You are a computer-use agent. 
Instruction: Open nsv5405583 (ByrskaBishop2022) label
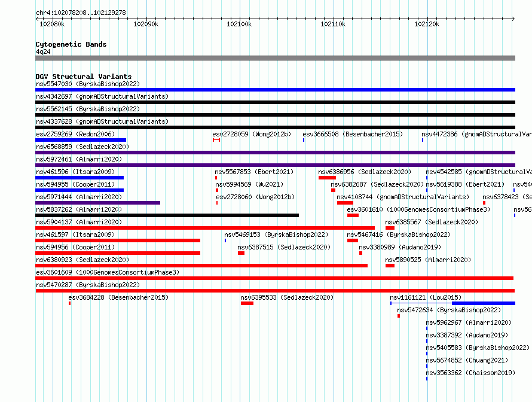pyautogui.click(x=478, y=348)
